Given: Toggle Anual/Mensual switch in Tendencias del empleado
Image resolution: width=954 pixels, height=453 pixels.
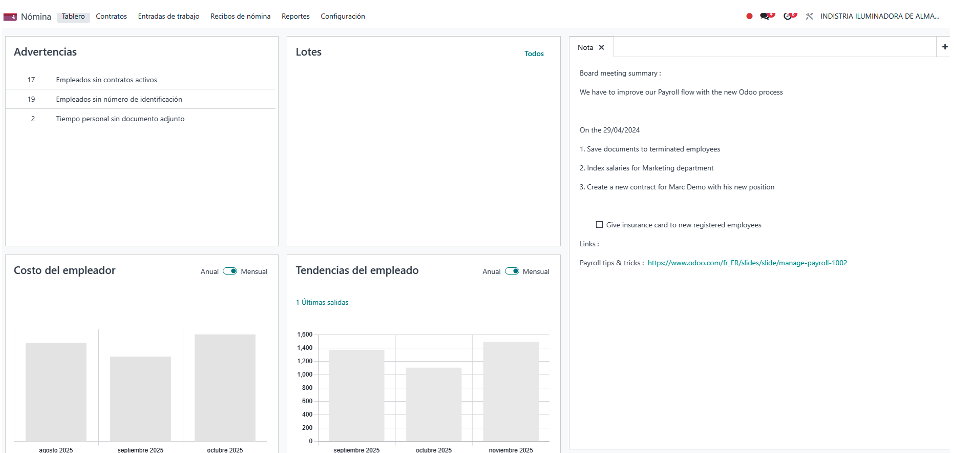Looking at the screenshot, I should [x=512, y=271].
